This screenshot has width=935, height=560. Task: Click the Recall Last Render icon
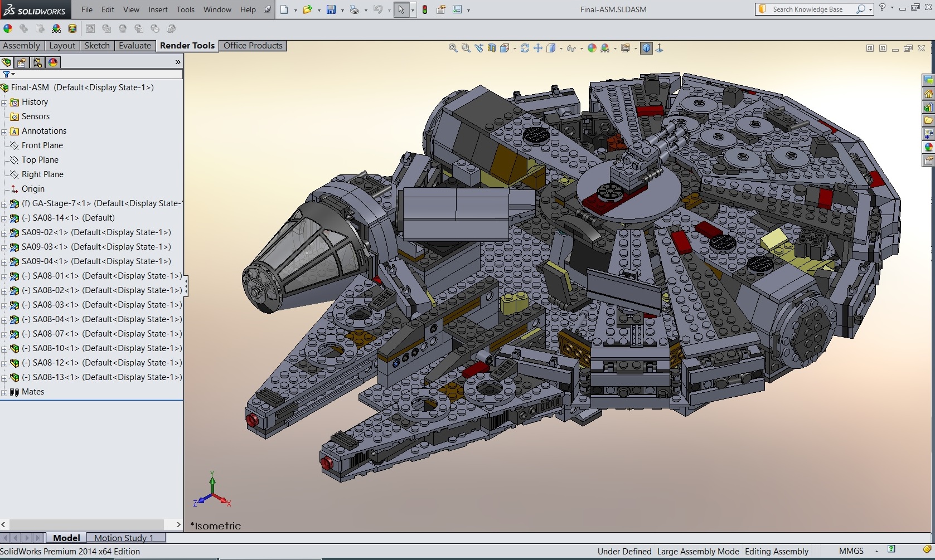(171, 28)
